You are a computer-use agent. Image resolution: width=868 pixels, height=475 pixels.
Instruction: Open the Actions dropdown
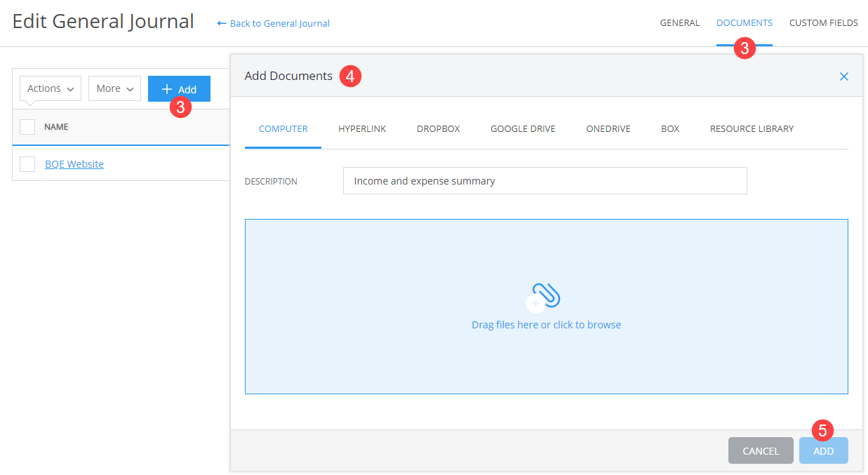(x=49, y=88)
